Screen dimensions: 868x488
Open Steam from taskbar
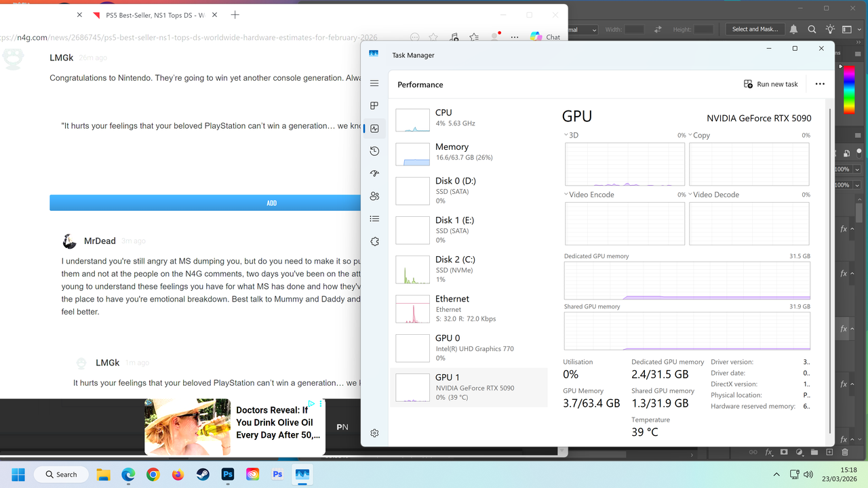click(203, 474)
